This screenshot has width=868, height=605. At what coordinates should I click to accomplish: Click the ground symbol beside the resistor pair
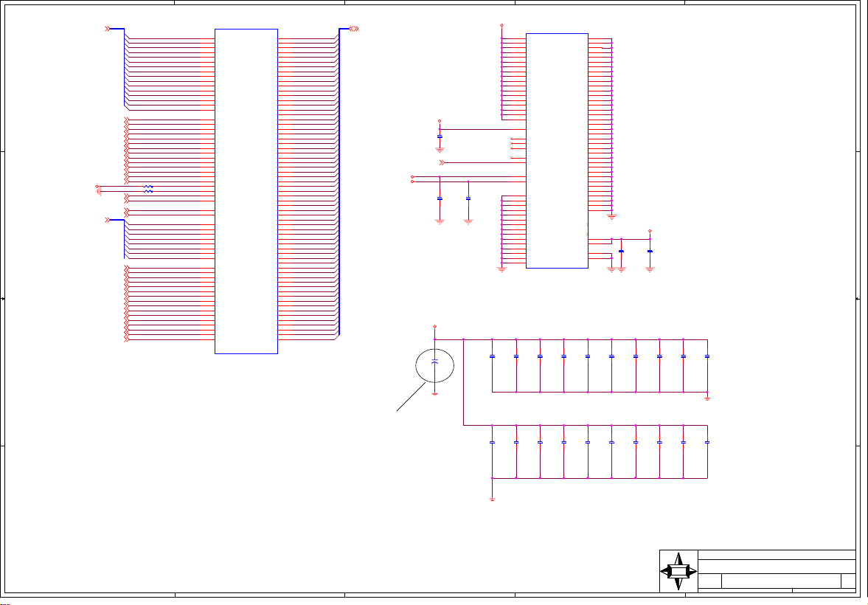[99, 192]
